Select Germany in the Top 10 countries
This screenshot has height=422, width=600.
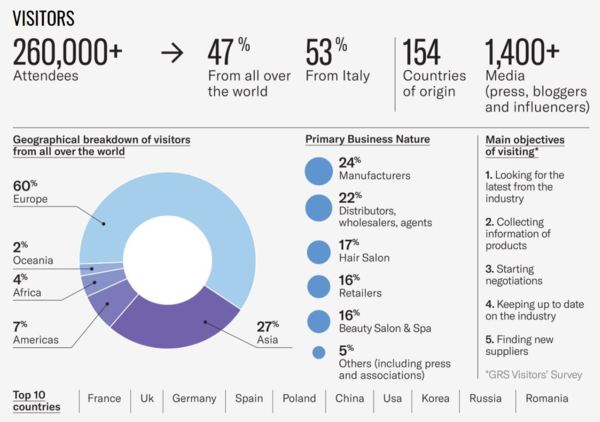coord(194,398)
